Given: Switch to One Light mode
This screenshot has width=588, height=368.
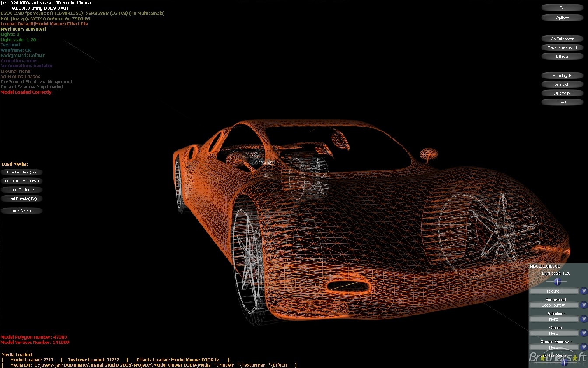Looking at the screenshot, I should (562, 84).
